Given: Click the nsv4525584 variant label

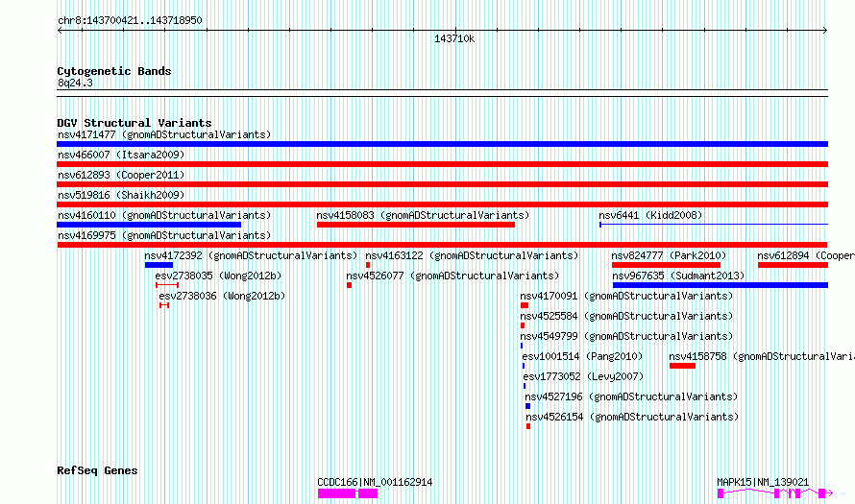Looking at the screenshot, I should [x=626, y=316].
